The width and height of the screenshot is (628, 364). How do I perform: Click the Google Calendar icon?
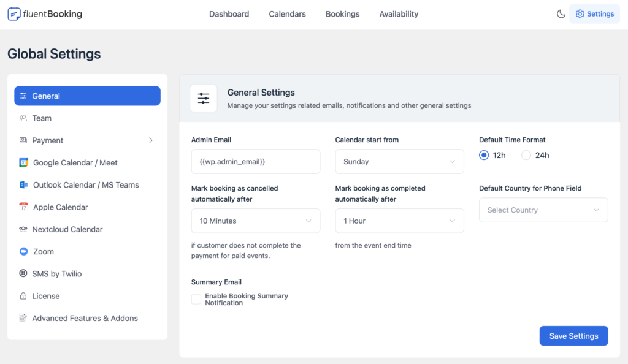(x=24, y=162)
